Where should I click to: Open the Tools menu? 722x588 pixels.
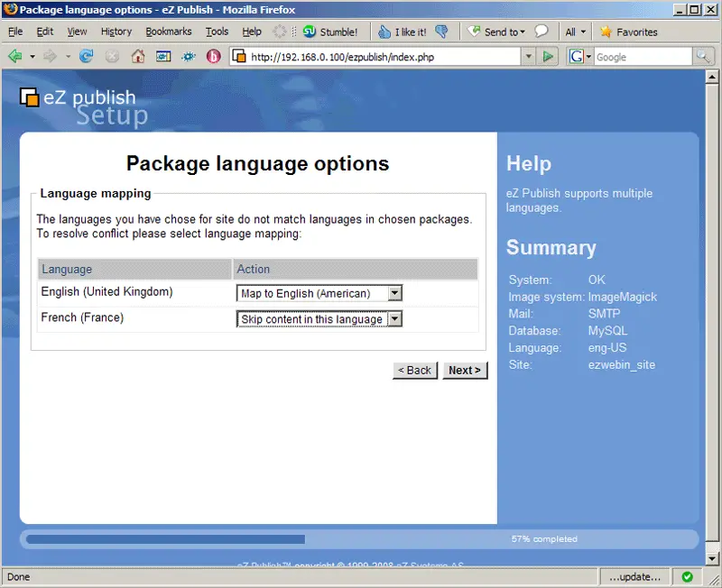[217, 32]
